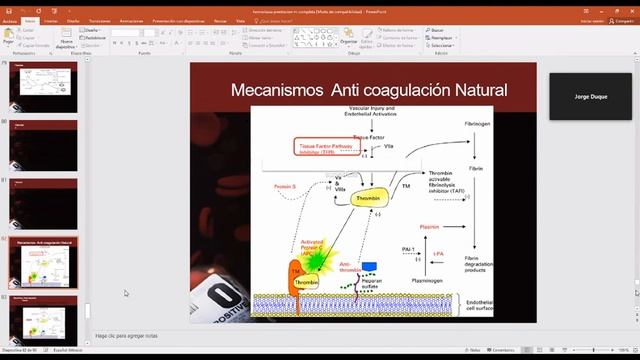Click the slide title Mecanismos Anti coagulación Natural

tap(369, 90)
